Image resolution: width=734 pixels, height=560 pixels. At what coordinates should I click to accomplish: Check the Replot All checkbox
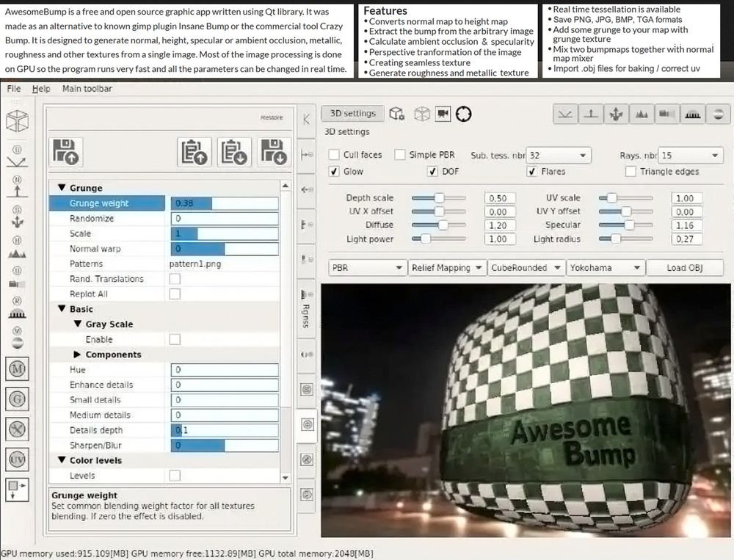point(175,294)
